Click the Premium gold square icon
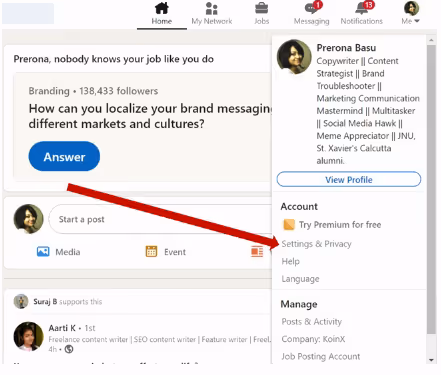The image size is (441, 375). (x=289, y=225)
